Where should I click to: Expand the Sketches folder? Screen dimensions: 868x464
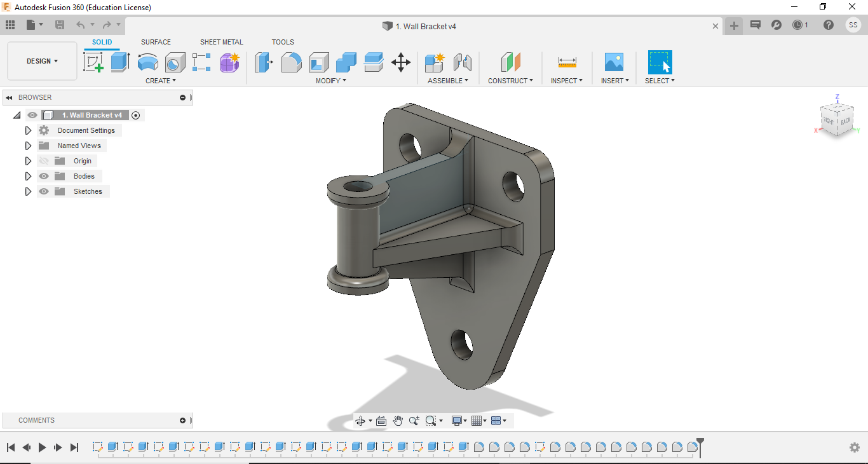coord(28,191)
